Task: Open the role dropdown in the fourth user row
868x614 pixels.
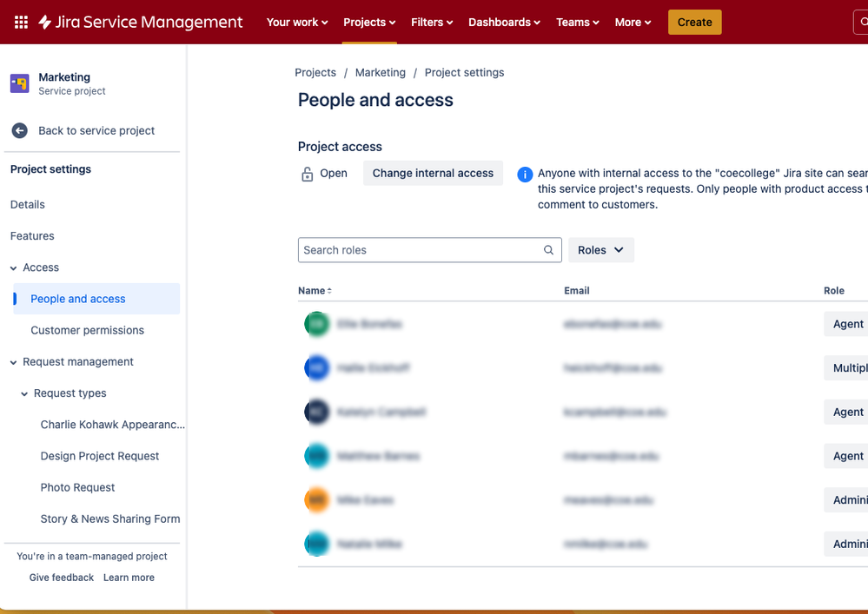Action: tap(847, 456)
